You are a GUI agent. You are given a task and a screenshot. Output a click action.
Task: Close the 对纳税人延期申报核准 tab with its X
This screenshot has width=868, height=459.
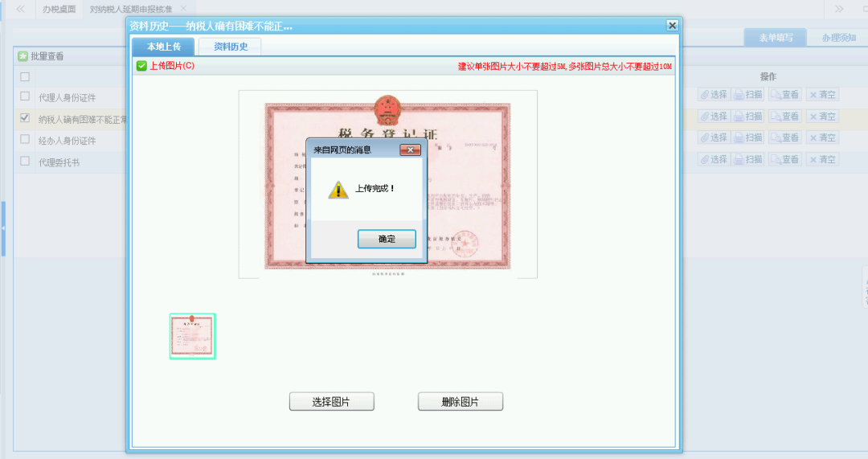point(183,9)
